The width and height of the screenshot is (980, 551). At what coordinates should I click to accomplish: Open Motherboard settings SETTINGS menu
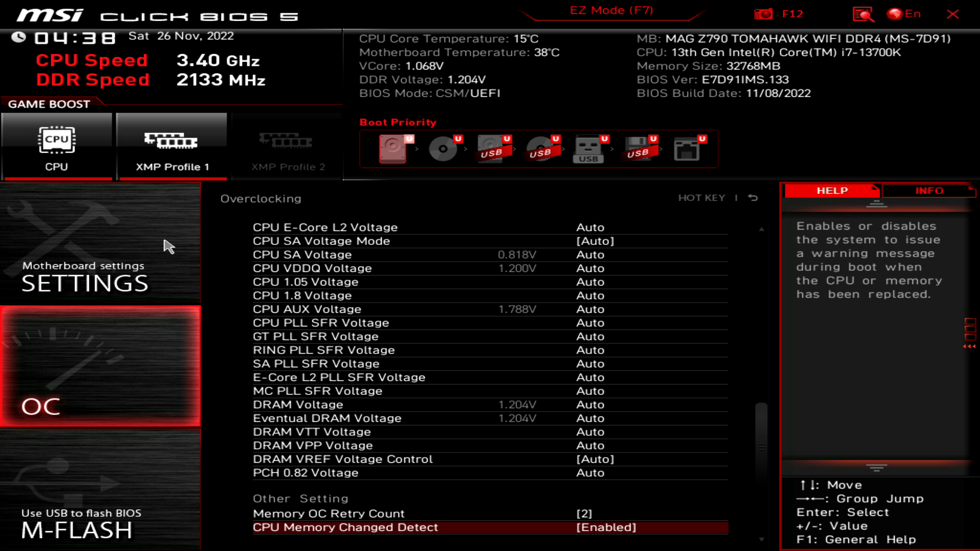tap(101, 244)
